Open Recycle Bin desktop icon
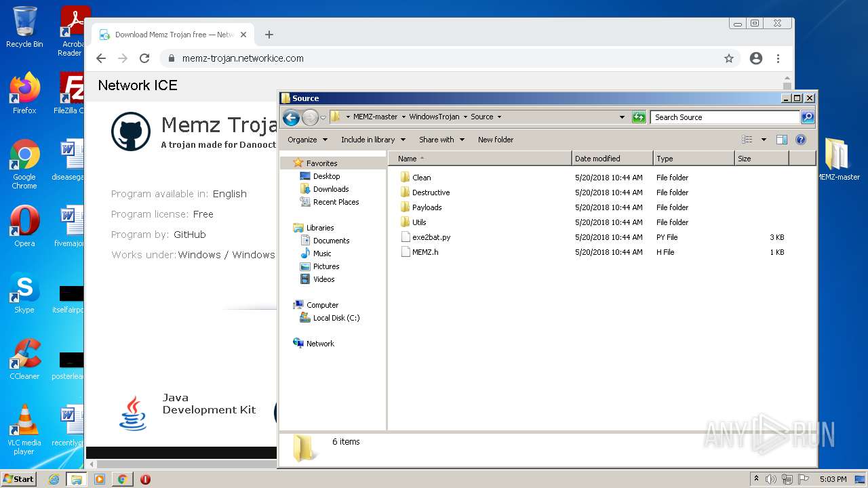 pyautogui.click(x=24, y=27)
